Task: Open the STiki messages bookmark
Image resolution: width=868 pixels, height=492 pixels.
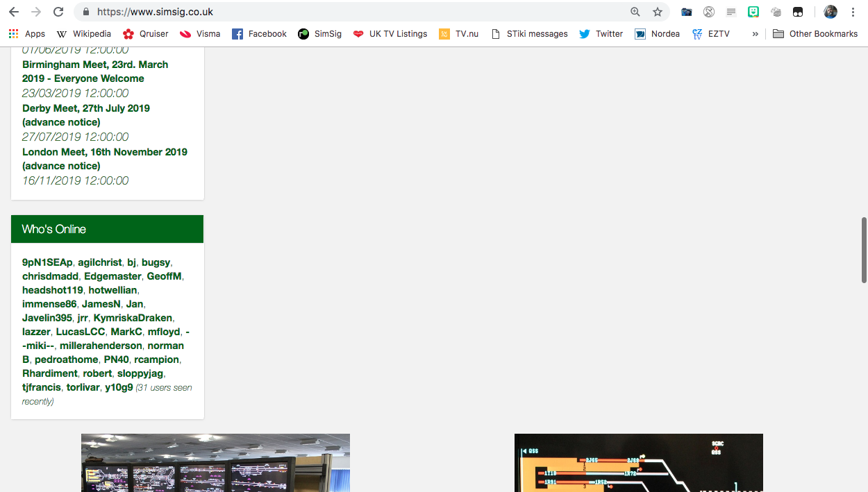Action: pos(528,33)
